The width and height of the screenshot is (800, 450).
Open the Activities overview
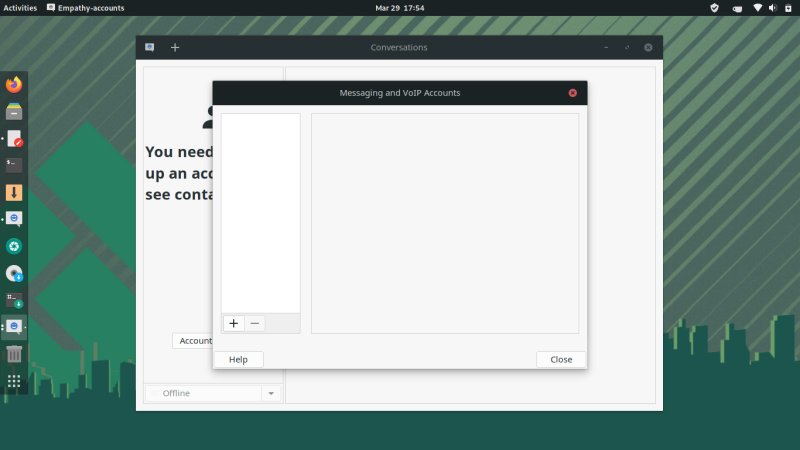[x=20, y=8]
